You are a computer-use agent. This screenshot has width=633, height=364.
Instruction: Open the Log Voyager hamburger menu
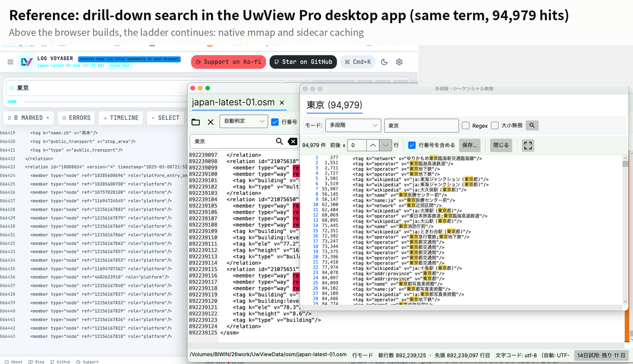pos(10,62)
